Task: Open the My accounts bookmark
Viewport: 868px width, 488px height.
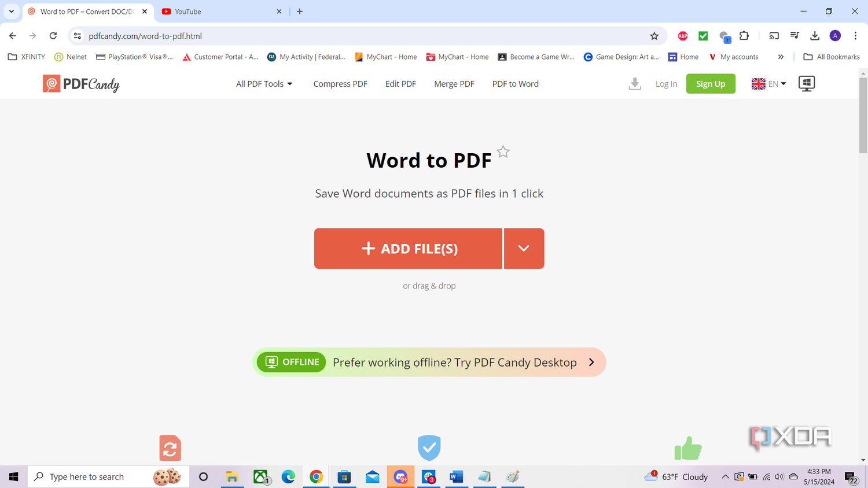Action: pyautogui.click(x=733, y=57)
